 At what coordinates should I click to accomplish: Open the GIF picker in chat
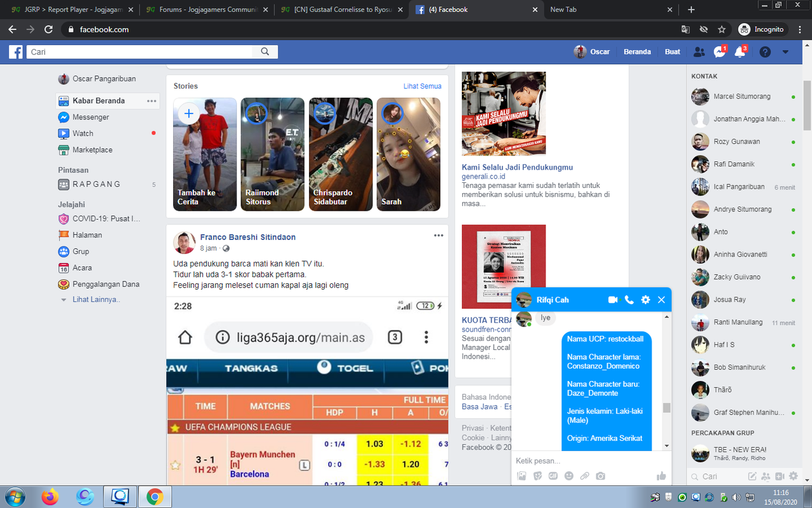(553, 476)
